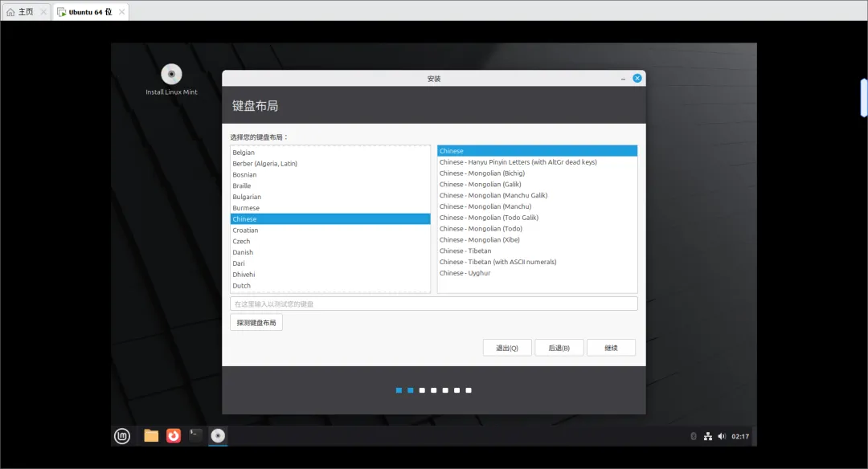868x469 pixels.
Task: Select Berber (Algeria, Latin) layout
Action: coord(330,164)
